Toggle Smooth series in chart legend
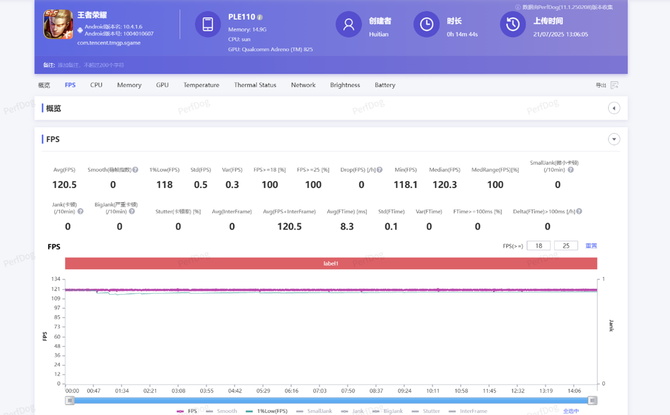Screen dimensions: 670x415 [x=224, y=410]
